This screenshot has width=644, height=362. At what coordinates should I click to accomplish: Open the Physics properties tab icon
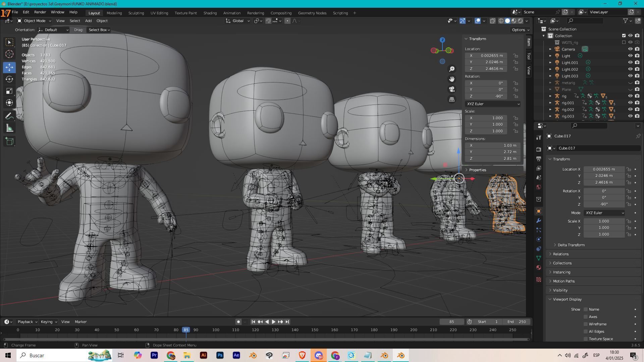point(539,239)
